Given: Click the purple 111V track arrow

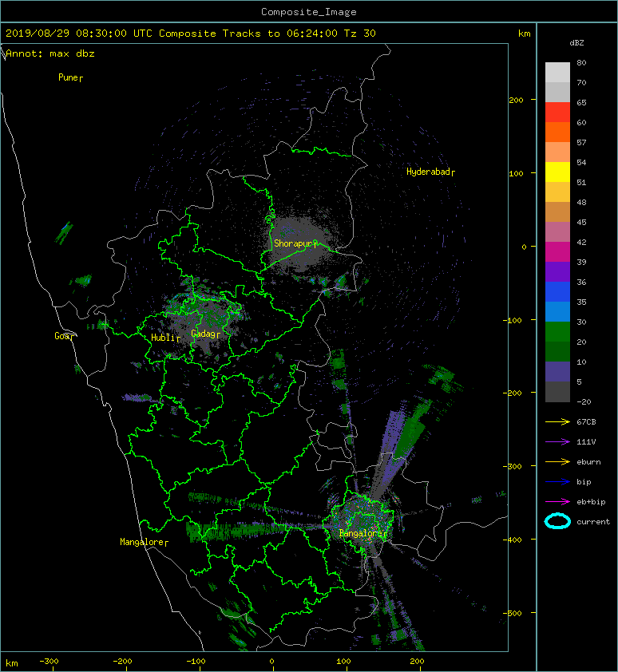Looking at the screenshot, I should click(557, 442).
